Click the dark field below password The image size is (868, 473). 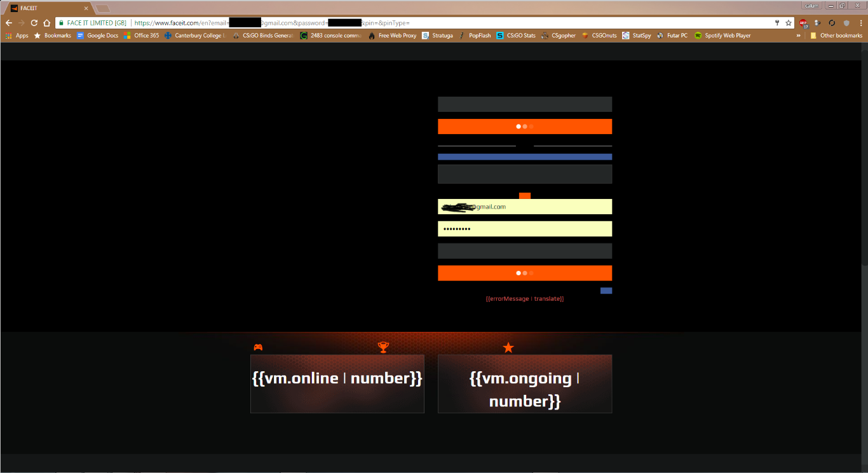tap(525, 250)
